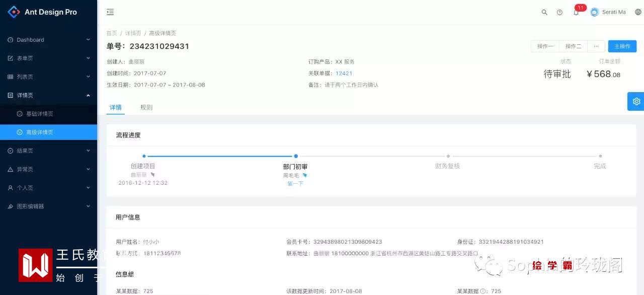Open the 基础详情页 menu item
The height and width of the screenshot is (295, 644).
pyautogui.click(x=48, y=114)
